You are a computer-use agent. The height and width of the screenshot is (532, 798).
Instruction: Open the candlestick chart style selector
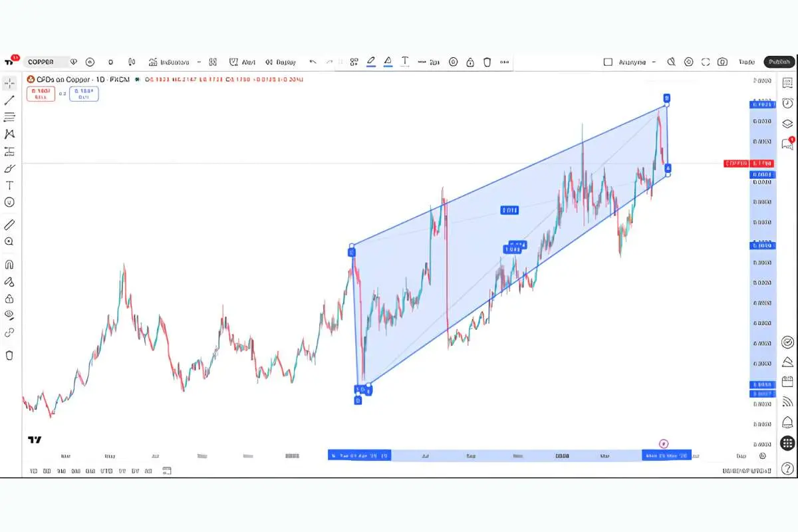tap(132, 62)
